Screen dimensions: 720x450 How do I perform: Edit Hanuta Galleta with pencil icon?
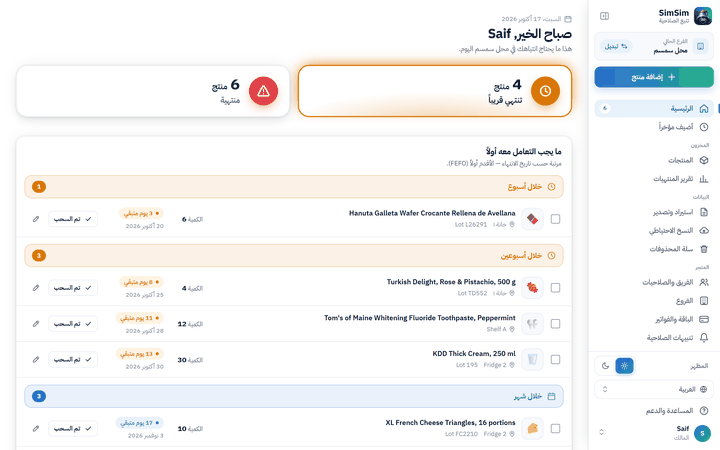pos(36,219)
